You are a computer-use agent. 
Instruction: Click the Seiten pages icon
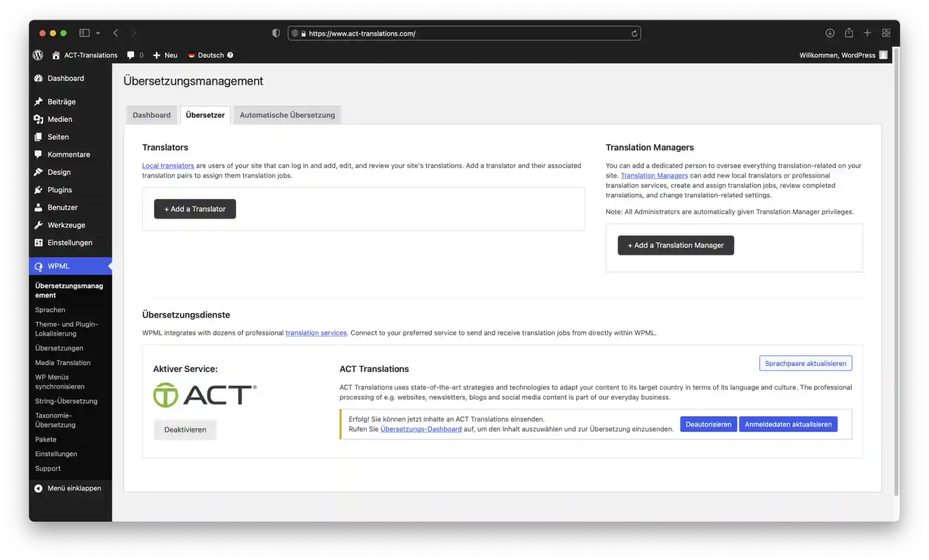pos(38,137)
